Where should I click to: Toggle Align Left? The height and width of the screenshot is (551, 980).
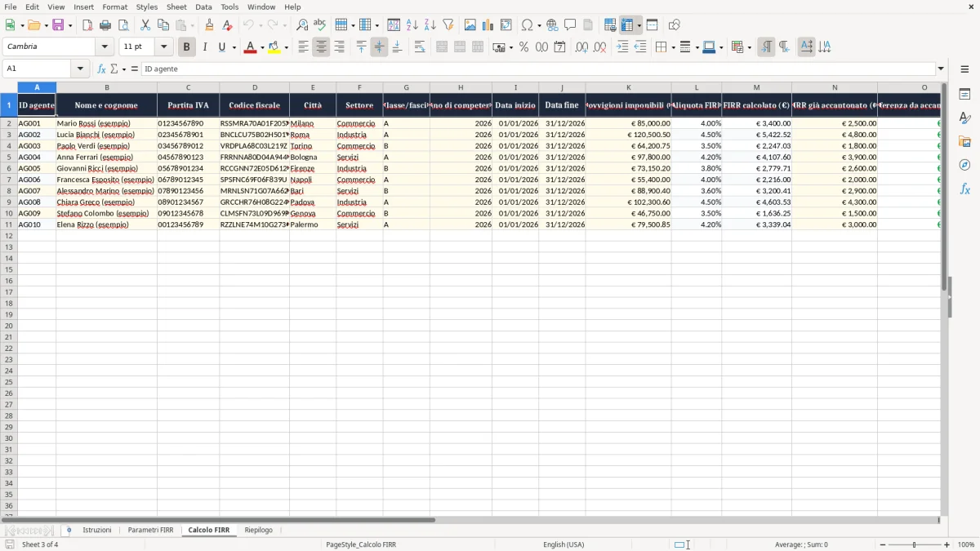(304, 47)
